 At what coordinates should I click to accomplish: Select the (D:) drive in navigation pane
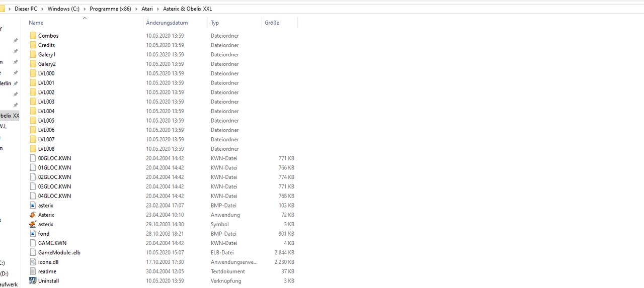click(4, 273)
